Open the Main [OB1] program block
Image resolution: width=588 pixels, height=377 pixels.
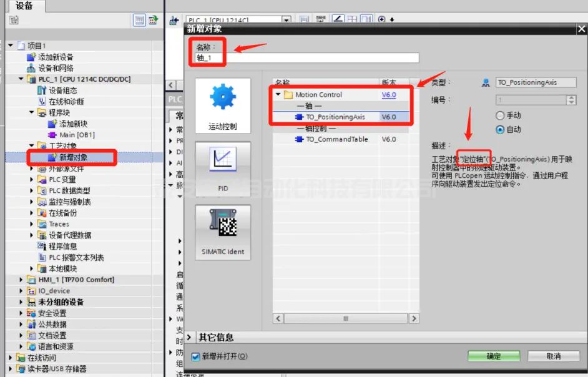pyautogui.click(x=76, y=135)
